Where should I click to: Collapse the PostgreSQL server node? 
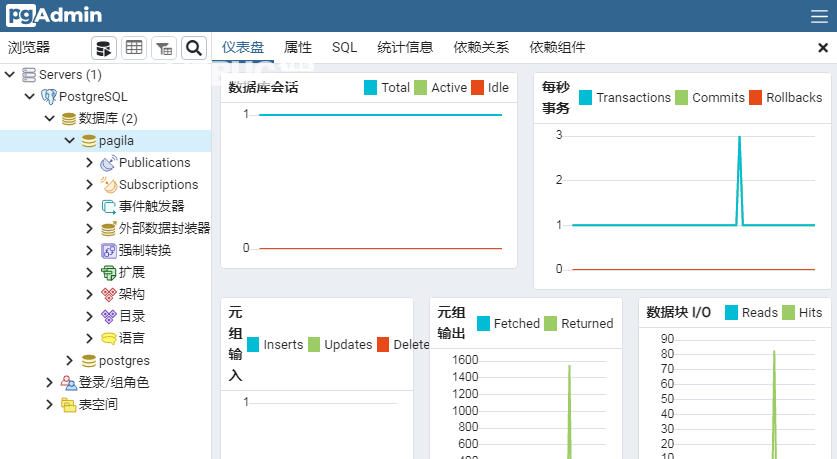pyautogui.click(x=30, y=97)
